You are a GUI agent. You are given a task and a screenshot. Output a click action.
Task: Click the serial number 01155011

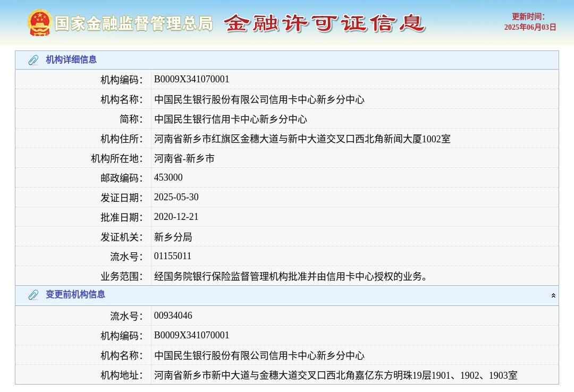(173, 256)
